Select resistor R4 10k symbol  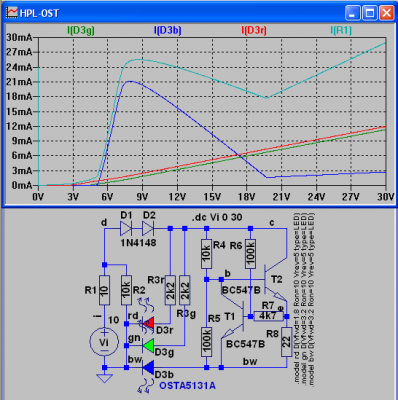(207, 254)
